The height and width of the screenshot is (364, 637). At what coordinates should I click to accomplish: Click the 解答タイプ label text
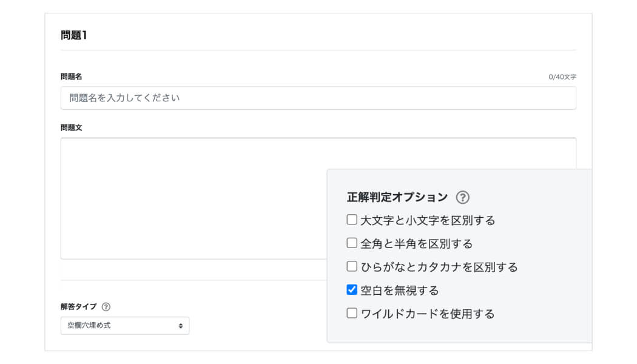tap(78, 307)
